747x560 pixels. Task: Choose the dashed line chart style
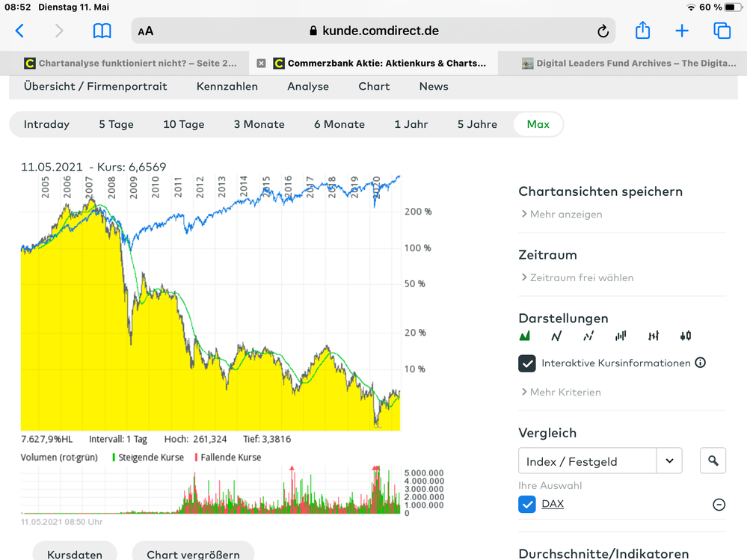click(588, 336)
